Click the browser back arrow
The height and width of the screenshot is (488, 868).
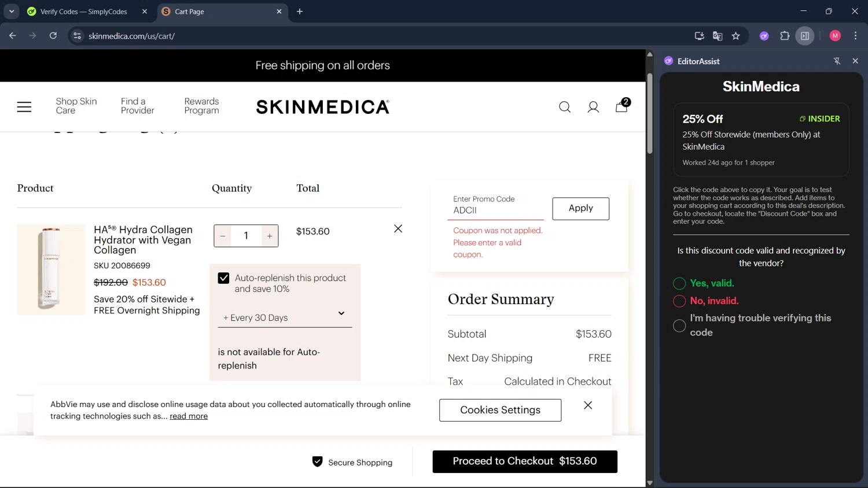tap(13, 36)
